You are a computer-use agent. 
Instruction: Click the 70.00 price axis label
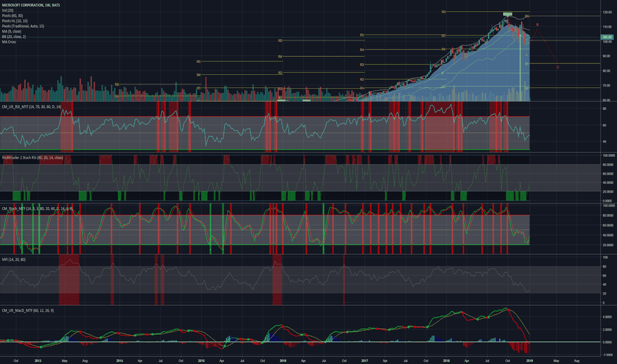(x=607, y=85)
